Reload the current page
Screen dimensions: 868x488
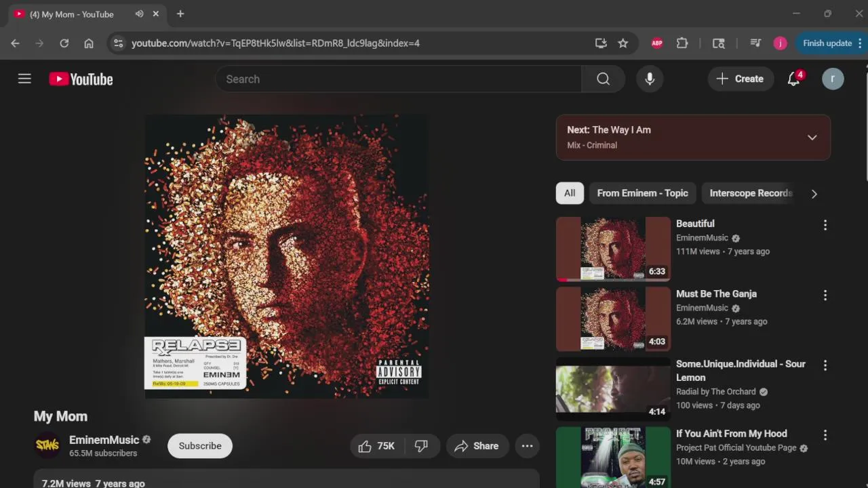64,43
